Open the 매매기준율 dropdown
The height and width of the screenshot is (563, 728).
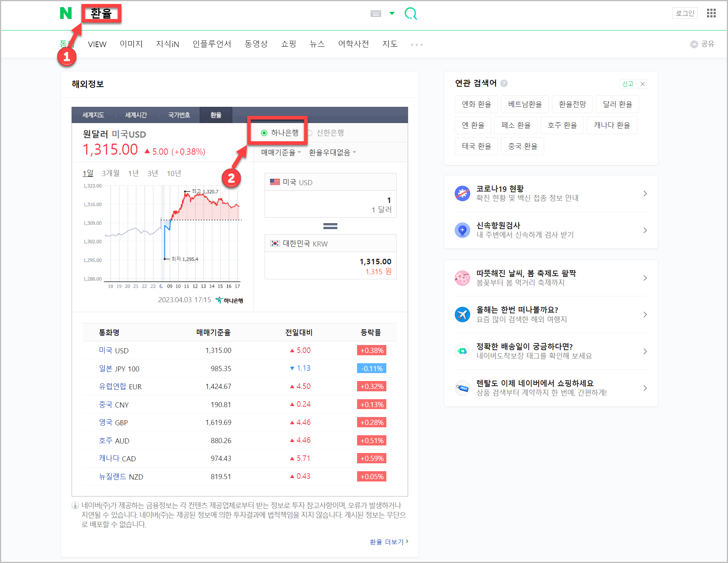(x=281, y=153)
